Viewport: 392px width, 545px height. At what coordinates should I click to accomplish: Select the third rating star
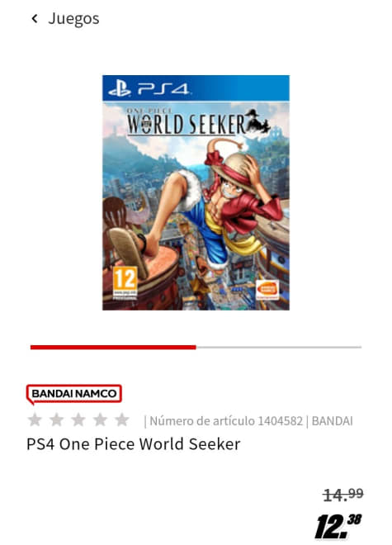78,419
